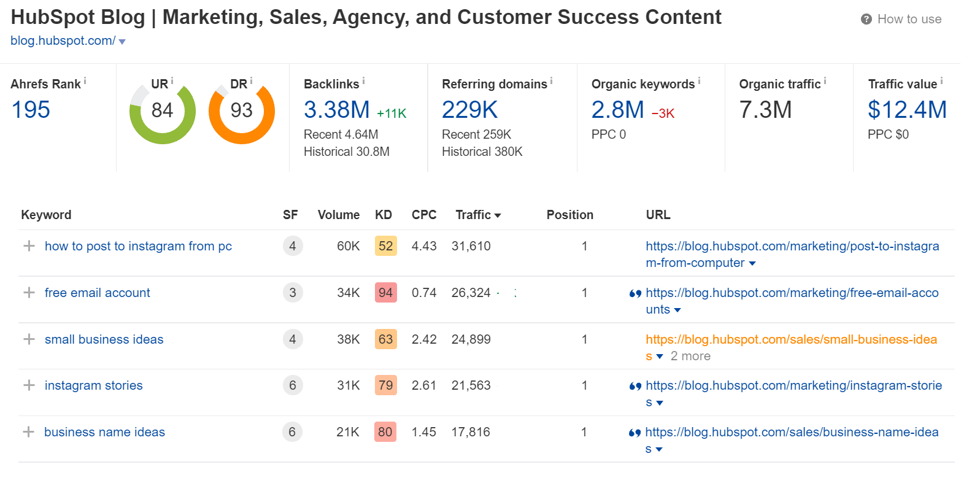980x502 pixels.
Task: Open dropdown arrow after instagram-stories URL
Action: 660,403
